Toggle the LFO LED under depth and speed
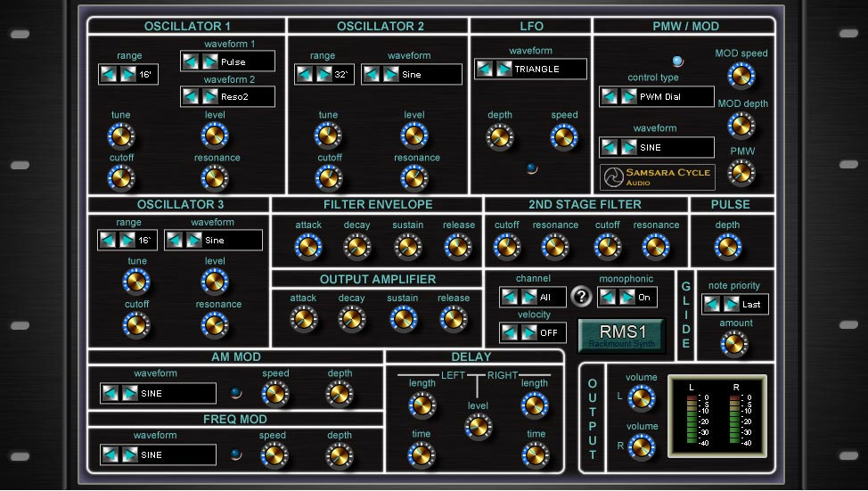This screenshot has width=868, height=491. 531,168
